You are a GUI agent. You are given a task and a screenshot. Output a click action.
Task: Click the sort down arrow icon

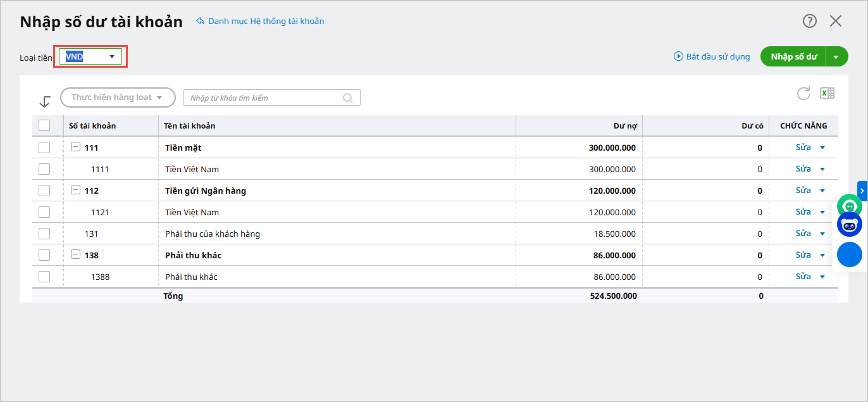pos(45,101)
